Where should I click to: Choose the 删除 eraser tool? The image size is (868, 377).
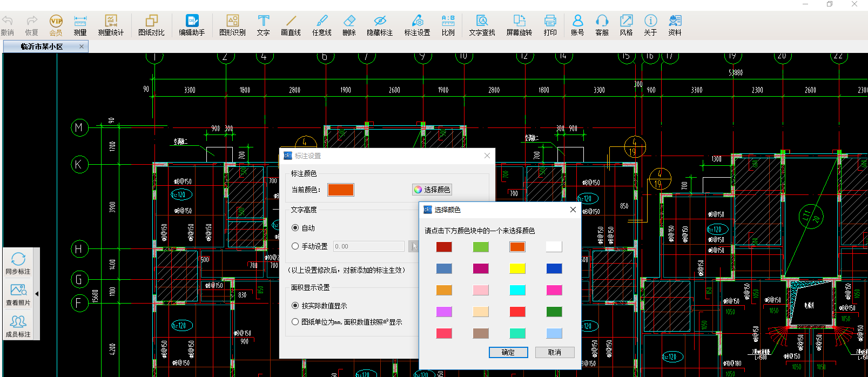[x=349, y=25]
